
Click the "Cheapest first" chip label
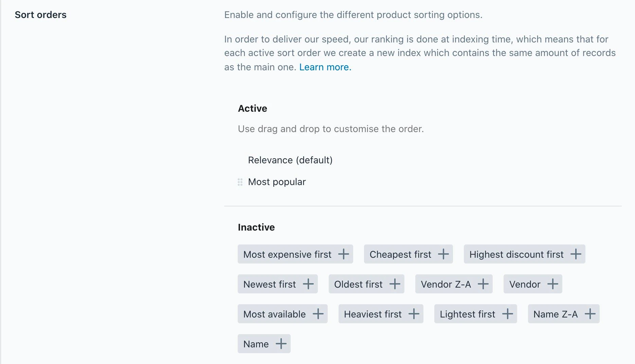pos(400,254)
